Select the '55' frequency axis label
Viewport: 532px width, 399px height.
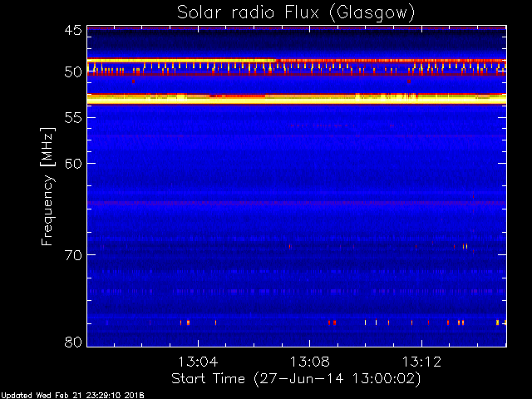(73, 118)
